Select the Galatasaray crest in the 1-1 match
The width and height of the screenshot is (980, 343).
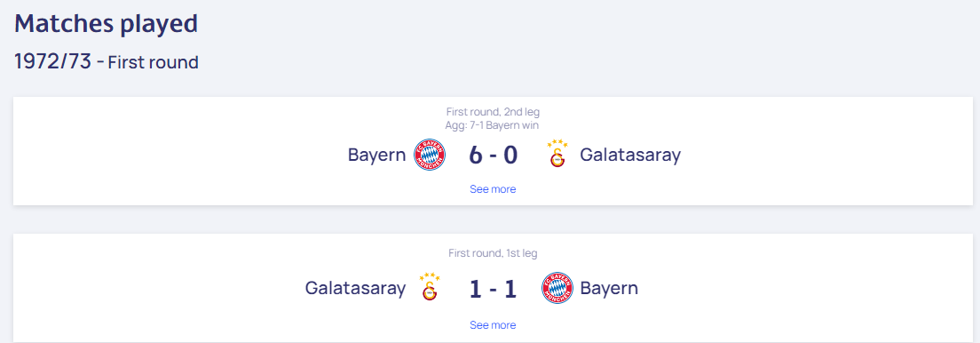(430, 287)
